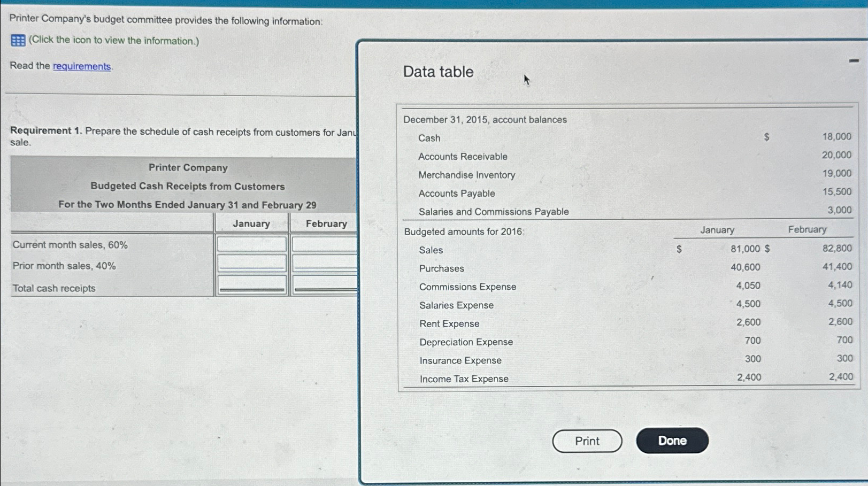This screenshot has width=868, height=486.
Task: Click Merchandise Inventory value 19,000
Action: coord(837,173)
